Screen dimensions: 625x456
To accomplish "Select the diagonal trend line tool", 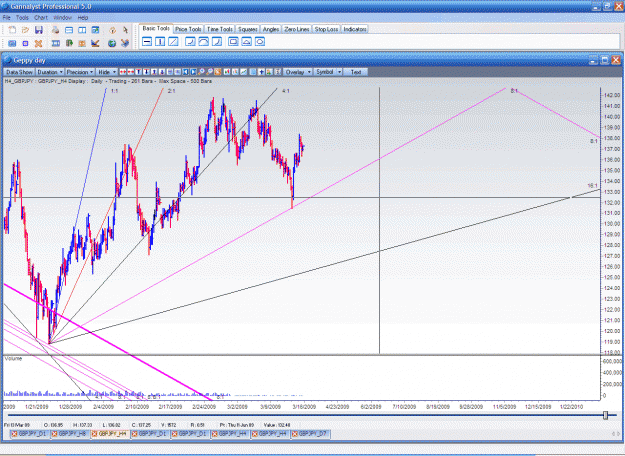I will point(173,41).
